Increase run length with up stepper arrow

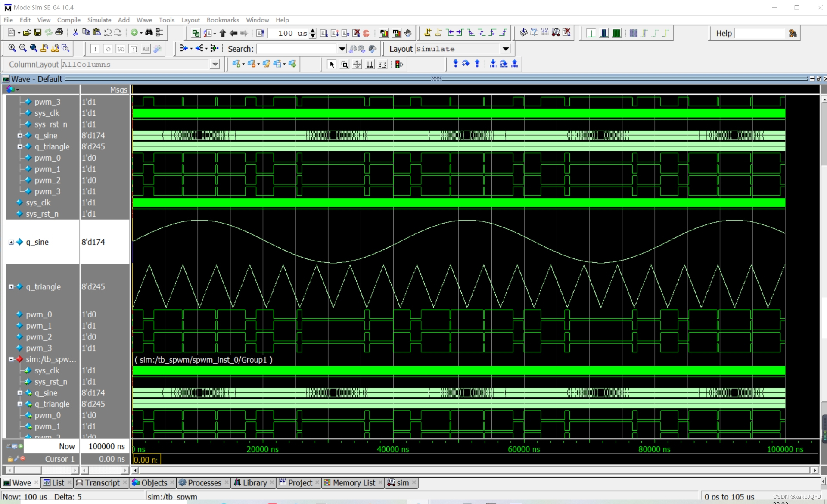pos(313,31)
